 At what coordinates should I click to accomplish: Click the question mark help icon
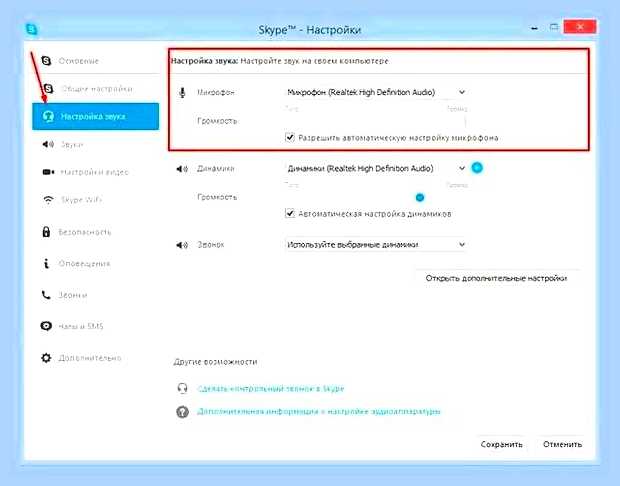tap(182, 412)
